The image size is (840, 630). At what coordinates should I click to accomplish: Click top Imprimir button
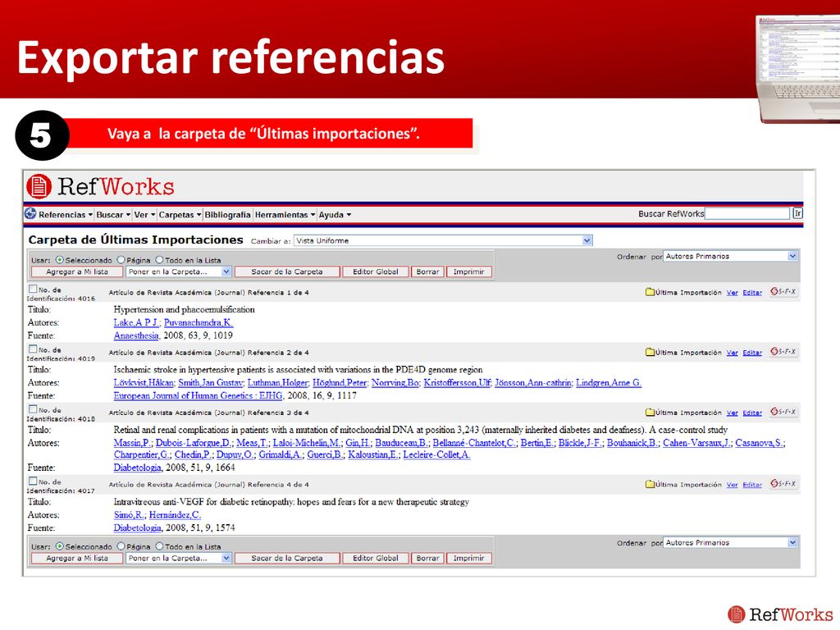point(468,272)
